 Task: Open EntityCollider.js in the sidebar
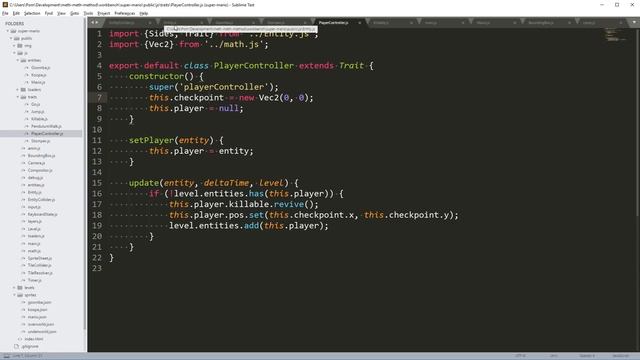click(x=41, y=200)
